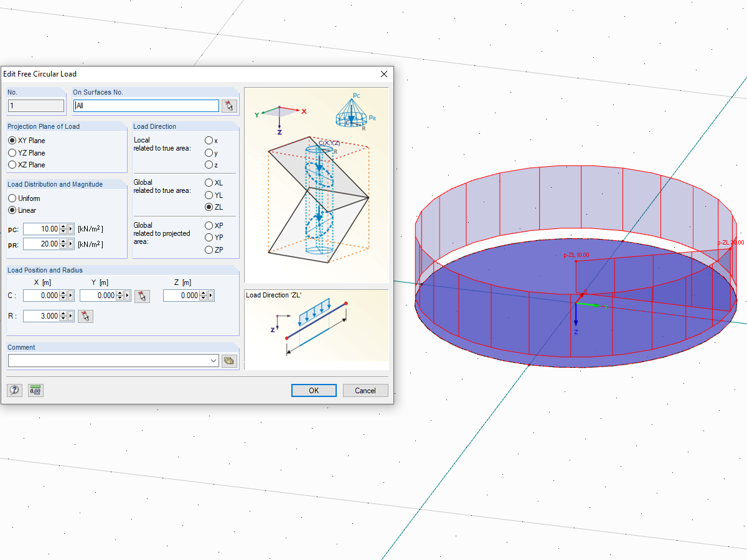The height and width of the screenshot is (560, 747).
Task: Click the Load Direction 'ZL' diagram preview
Action: [316, 329]
